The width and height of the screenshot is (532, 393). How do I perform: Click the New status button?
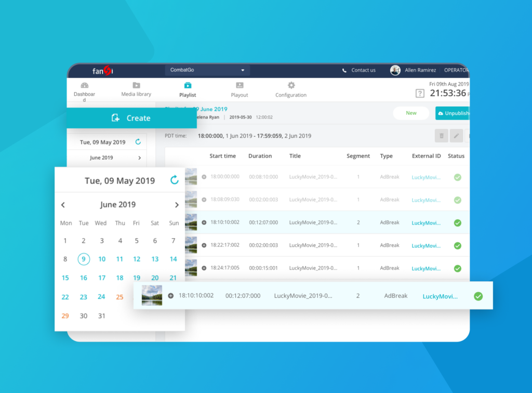[411, 113]
